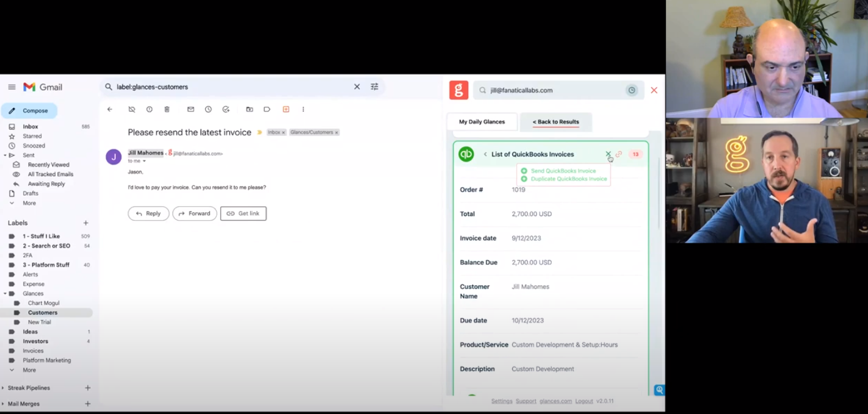Open Recently Viewed under Sent

(x=48, y=165)
